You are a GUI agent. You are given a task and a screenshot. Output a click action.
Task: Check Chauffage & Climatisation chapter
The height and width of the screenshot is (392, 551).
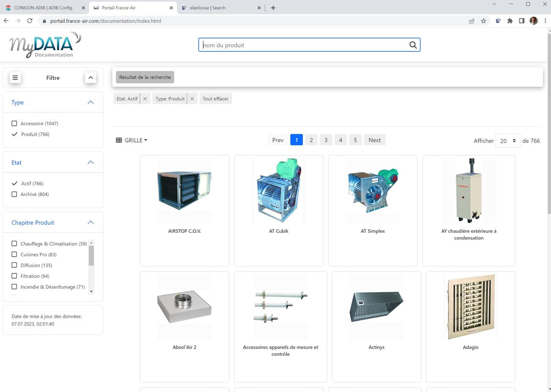14,243
